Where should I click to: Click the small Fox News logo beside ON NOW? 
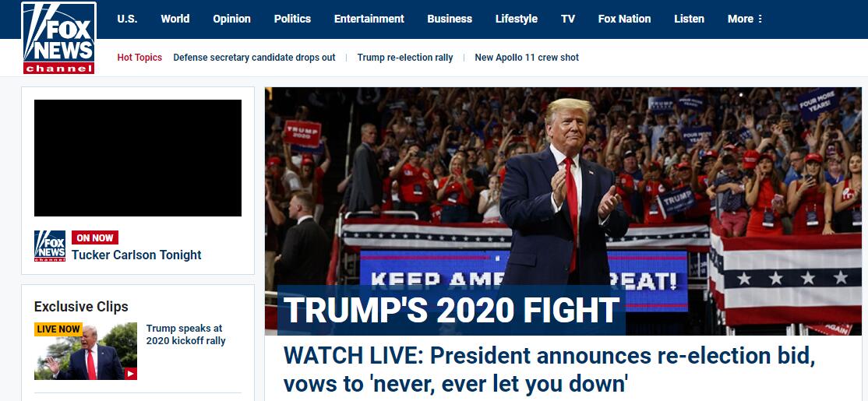tap(50, 246)
